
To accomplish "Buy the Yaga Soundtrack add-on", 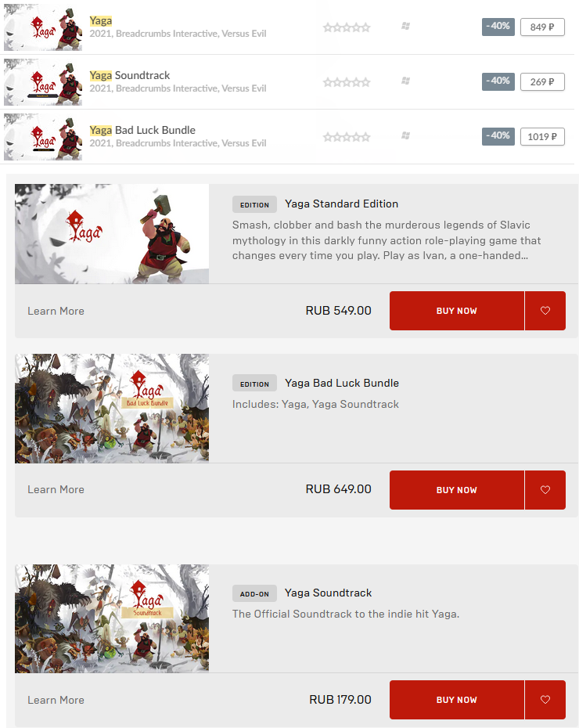I will click(x=456, y=700).
